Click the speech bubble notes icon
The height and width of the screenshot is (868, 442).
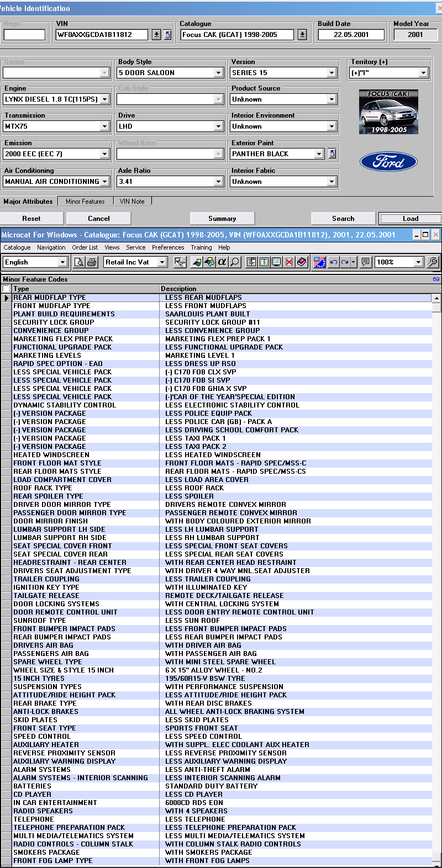pos(365,262)
